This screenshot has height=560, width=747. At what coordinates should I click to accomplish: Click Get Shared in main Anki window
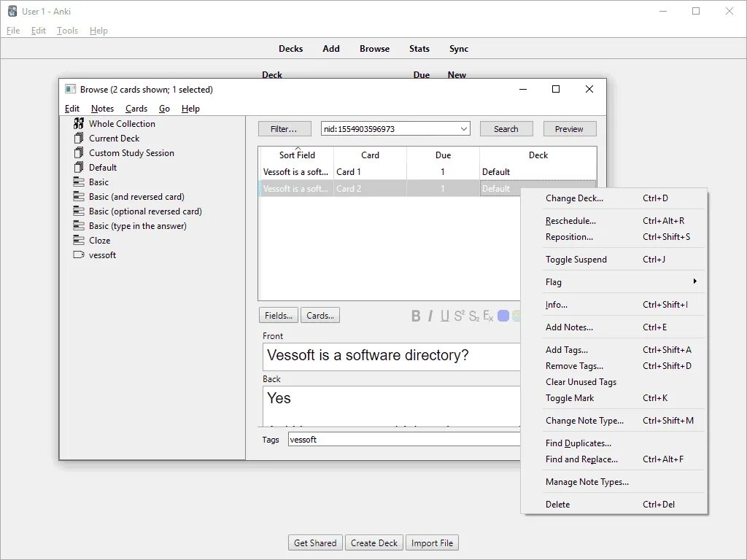coord(315,542)
